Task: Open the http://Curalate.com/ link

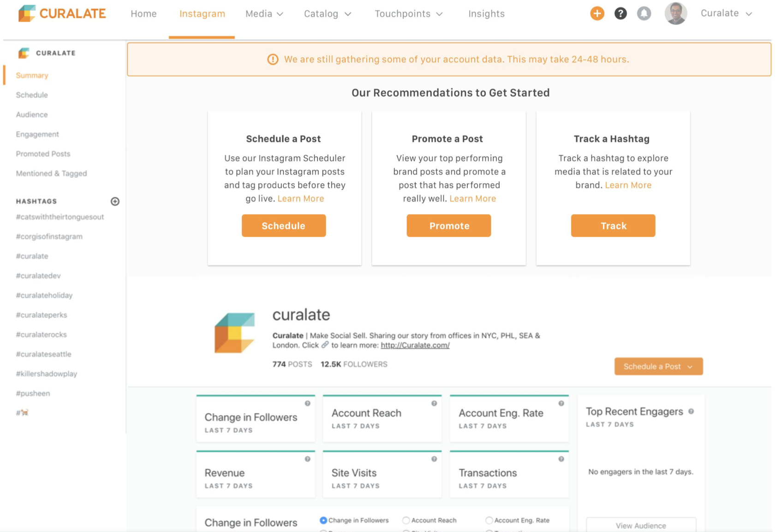Action: pyautogui.click(x=414, y=345)
